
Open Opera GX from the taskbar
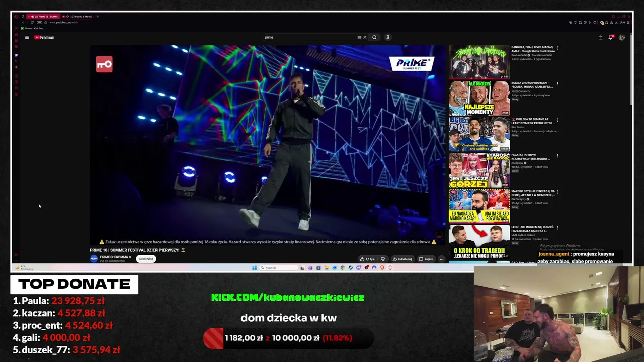(390, 268)
